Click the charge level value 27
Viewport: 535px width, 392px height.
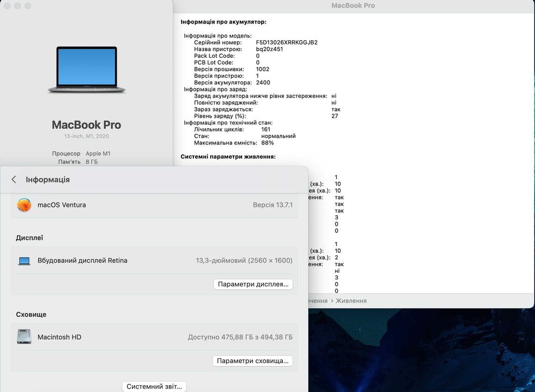point(334,116)
